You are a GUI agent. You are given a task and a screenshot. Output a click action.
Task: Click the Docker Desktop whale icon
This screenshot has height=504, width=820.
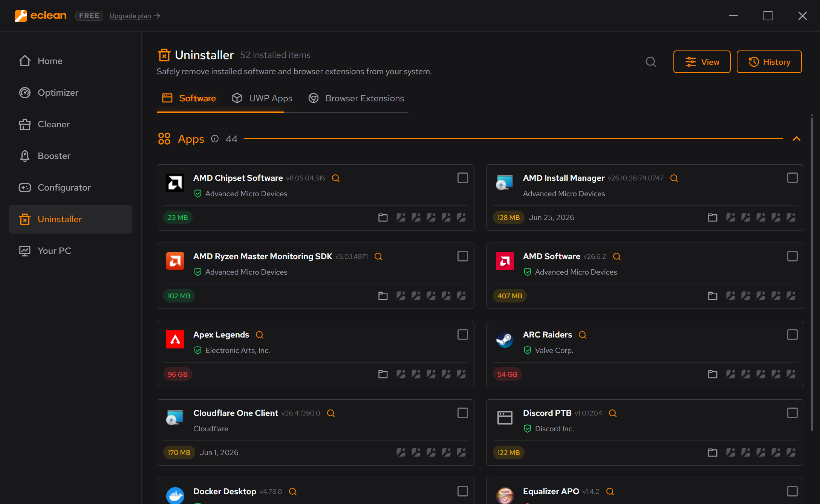(175, 495)
